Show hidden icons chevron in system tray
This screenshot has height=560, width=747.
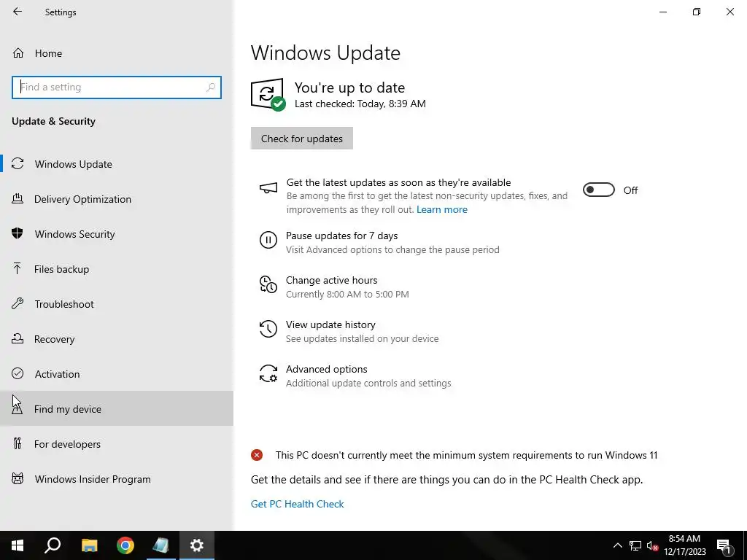click(617, 545)
